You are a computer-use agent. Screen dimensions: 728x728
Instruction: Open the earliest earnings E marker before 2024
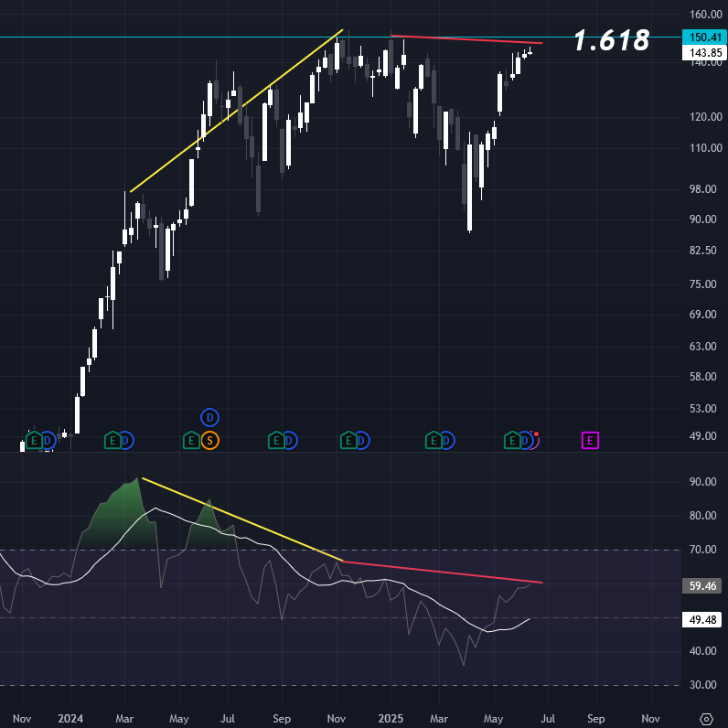tap(34, 440)
